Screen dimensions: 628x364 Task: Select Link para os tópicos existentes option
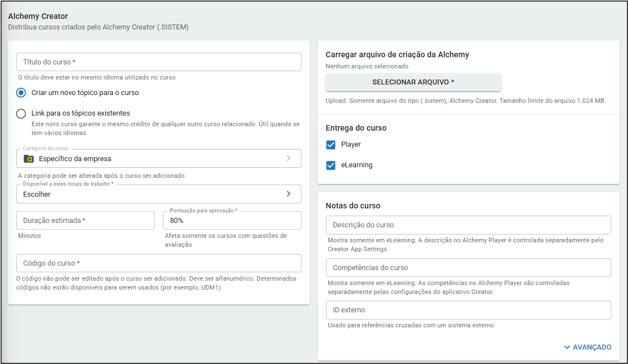[21, 113]
